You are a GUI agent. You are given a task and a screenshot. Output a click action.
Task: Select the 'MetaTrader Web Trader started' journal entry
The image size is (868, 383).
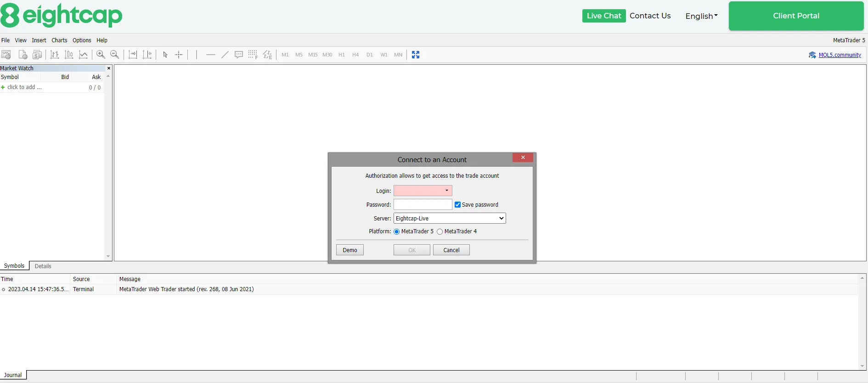(x=429, y=289)
